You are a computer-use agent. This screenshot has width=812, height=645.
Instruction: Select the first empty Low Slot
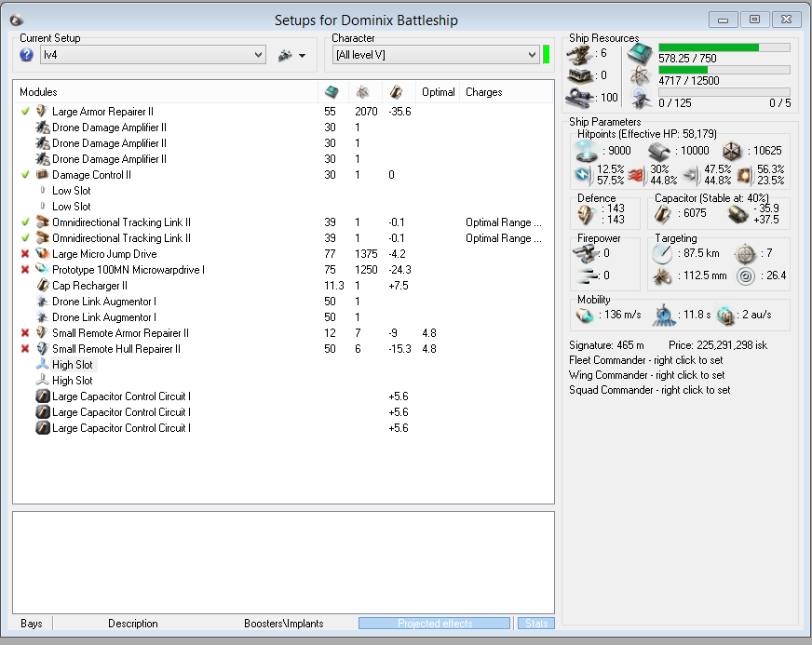click(x=282, y=191)
